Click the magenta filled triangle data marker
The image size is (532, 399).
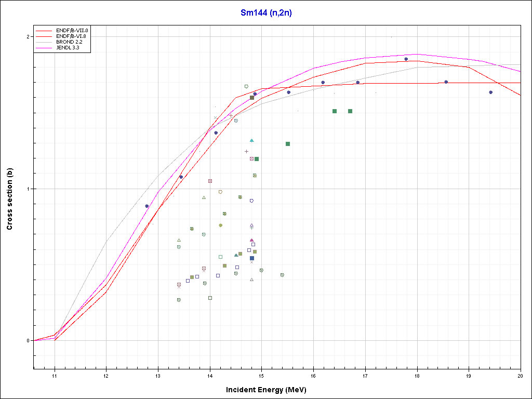(x=252, y=241)
